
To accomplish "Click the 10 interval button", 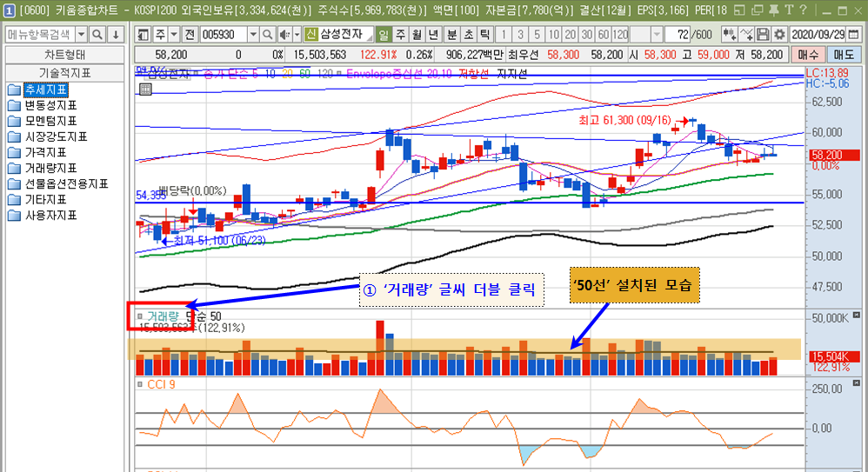I will point(553,35).
